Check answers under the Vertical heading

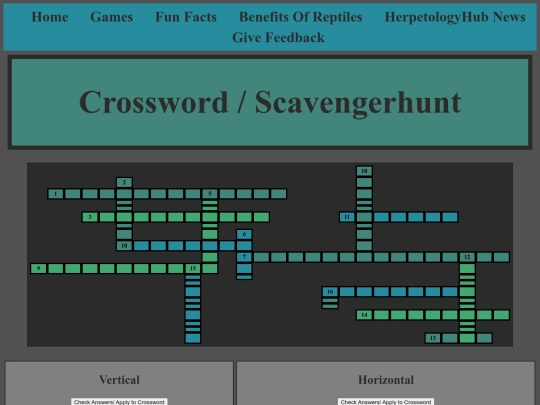click(x=119, y=402)
